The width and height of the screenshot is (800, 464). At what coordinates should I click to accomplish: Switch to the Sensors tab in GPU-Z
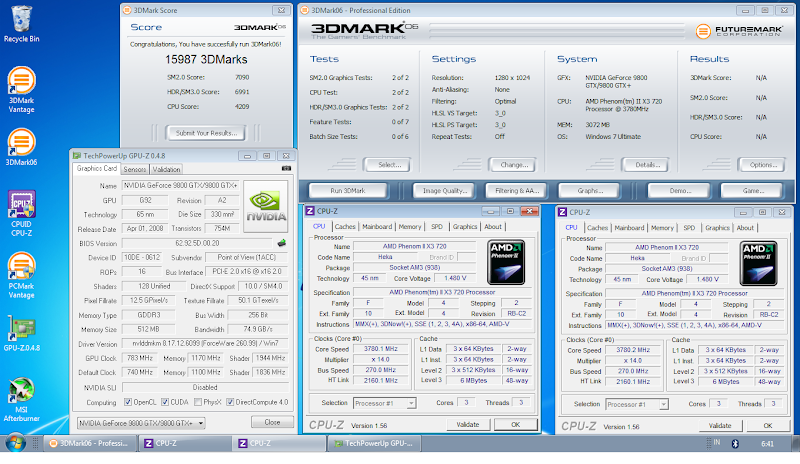(135, 169)
